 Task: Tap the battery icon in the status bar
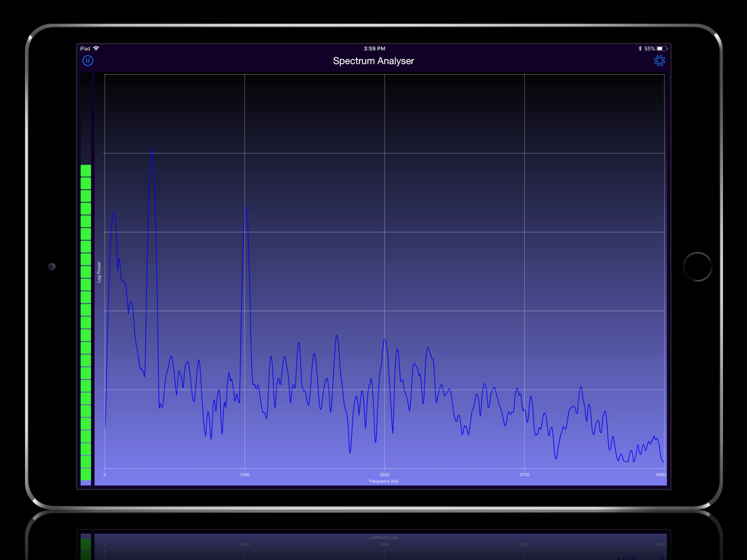pyautogui.click(x=662, y=48)
